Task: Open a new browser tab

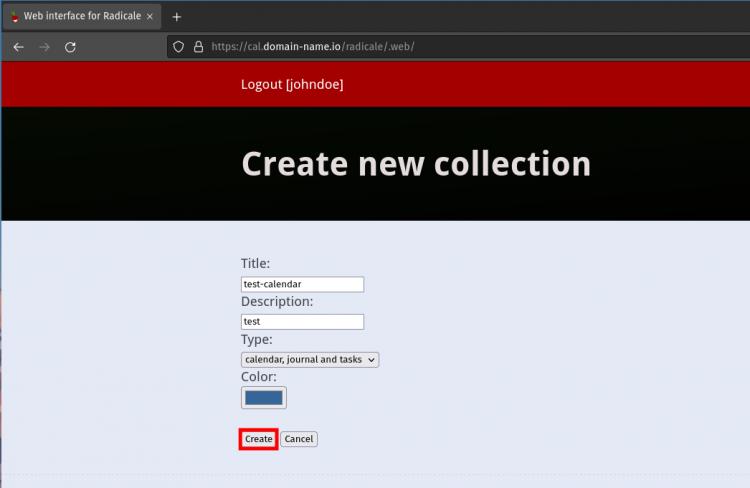Action: (x=177, y=17)
